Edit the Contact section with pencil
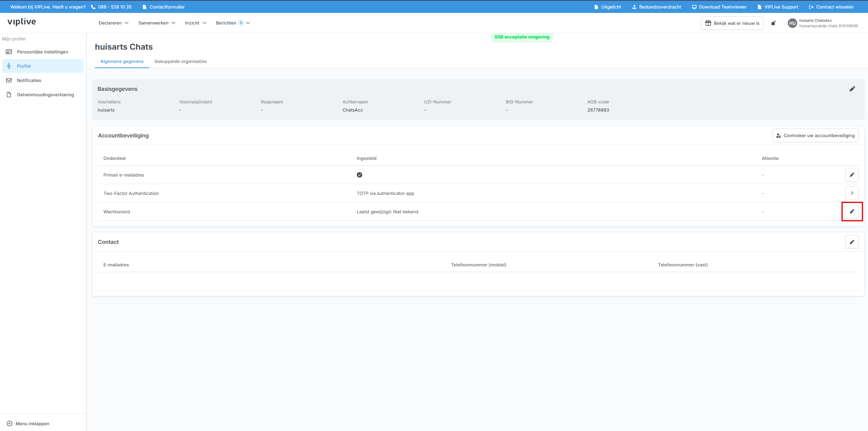 click(x=852, y=242)
